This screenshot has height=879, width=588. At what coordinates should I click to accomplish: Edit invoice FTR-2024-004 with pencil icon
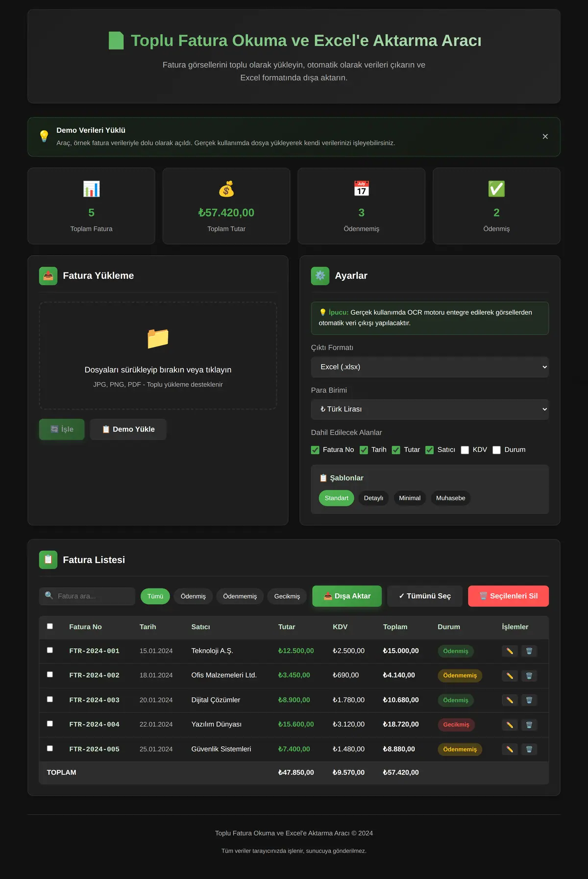tap(510, 725)
